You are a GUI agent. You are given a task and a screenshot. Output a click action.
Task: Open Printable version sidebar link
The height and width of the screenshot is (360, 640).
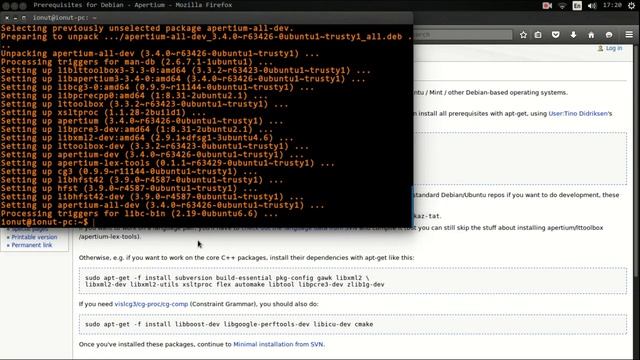(x=34, y=237)
